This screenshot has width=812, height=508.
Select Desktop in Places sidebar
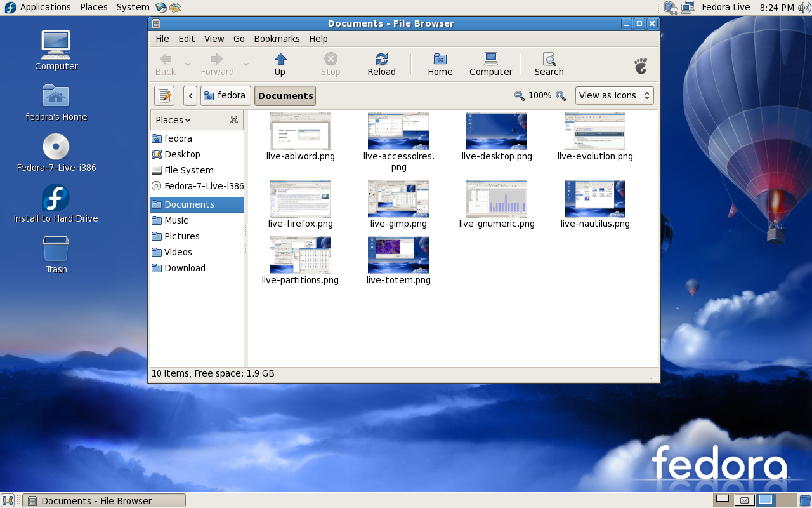point(197,154)
